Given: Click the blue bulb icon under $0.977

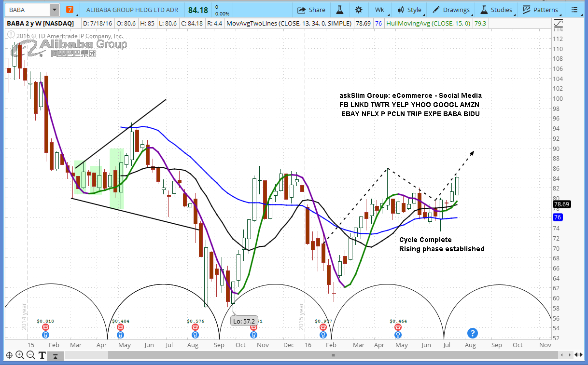Looking at the screenshot, I should (323, 334).
